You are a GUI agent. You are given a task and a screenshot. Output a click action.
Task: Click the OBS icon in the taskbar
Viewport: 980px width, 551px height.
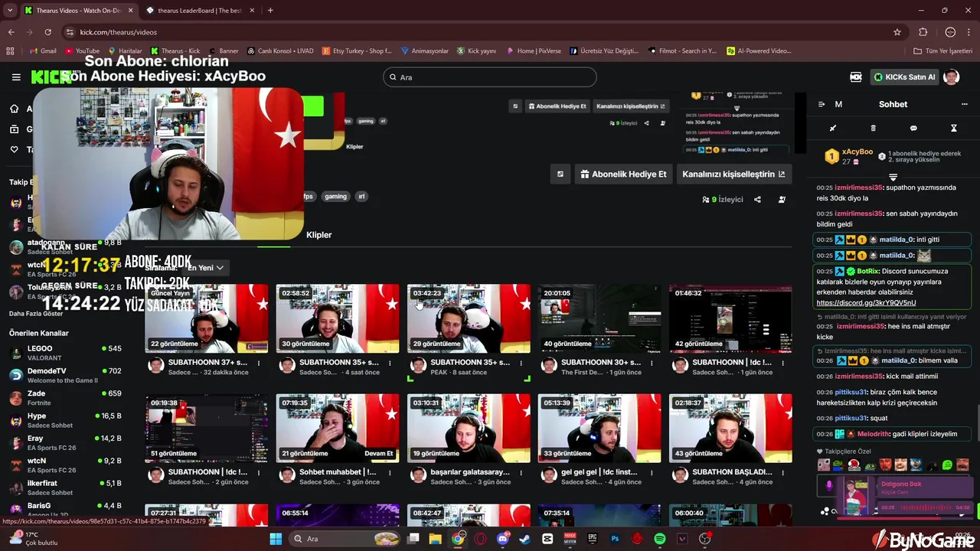coord(705,539)
